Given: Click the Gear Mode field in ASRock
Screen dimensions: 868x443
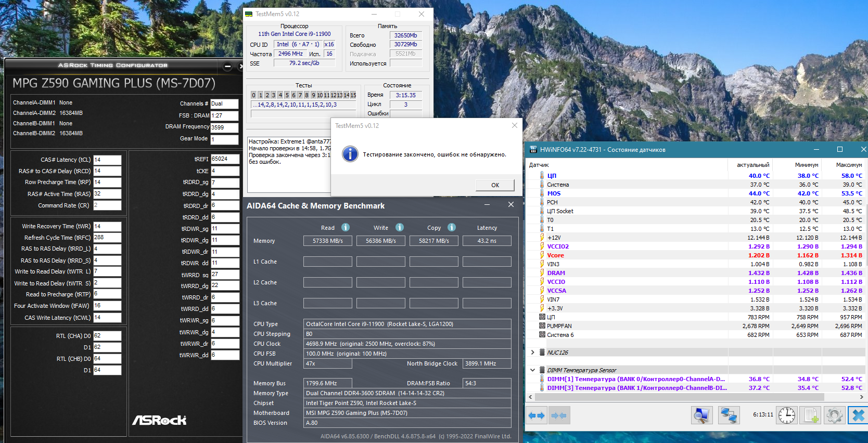Looking at the screenshot, I should (x=224, y=139).
